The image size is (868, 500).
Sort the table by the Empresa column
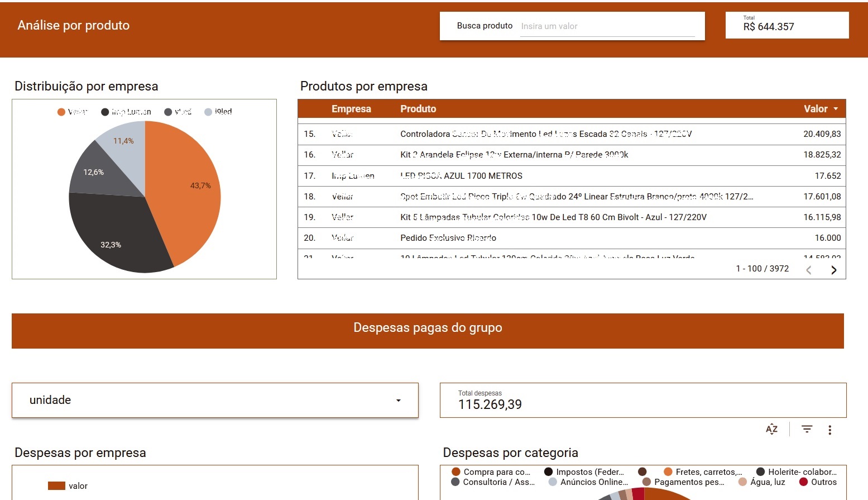(x=351, y=109)
